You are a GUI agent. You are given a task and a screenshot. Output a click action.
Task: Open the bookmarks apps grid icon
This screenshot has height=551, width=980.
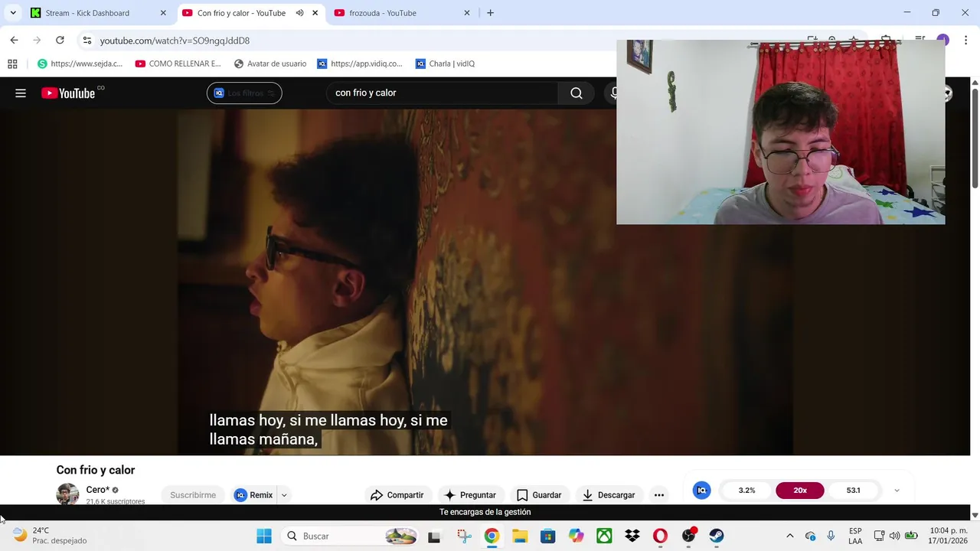pos(12,64)
